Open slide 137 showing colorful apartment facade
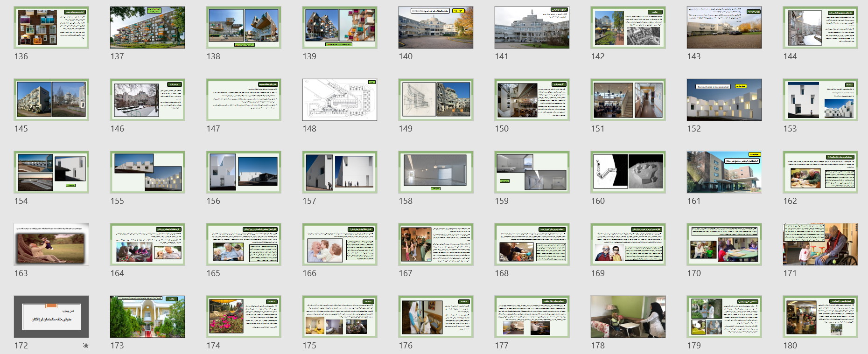868x354 pixels. 147,28
